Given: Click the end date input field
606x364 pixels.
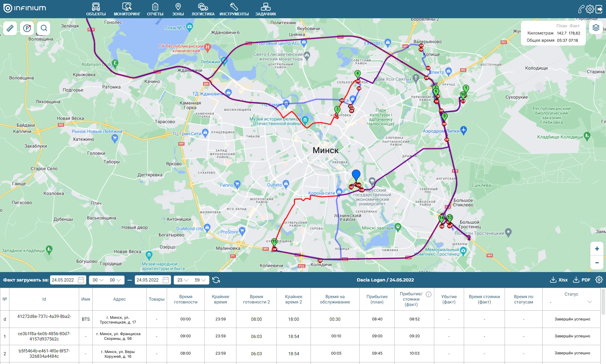Looking at the screenshot, I should 148,280.
